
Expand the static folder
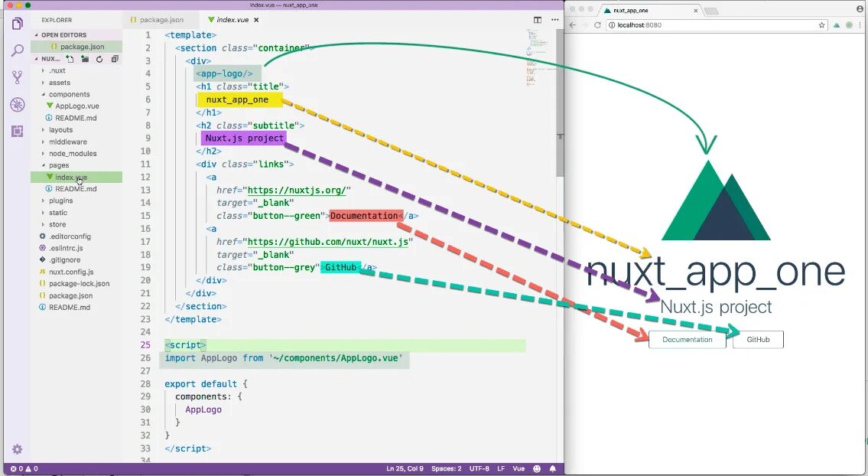point(57,213)
